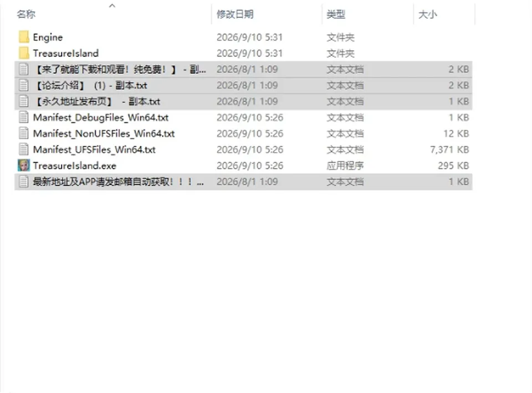
Task: Click the 2026/9/10 5:26 date of Manifest_NonUFSFiles row
Action: pos(250,133)
